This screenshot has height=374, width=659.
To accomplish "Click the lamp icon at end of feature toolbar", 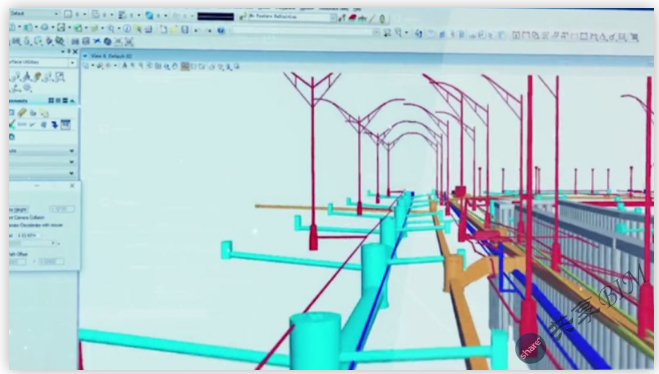I will tap(382, 19).
